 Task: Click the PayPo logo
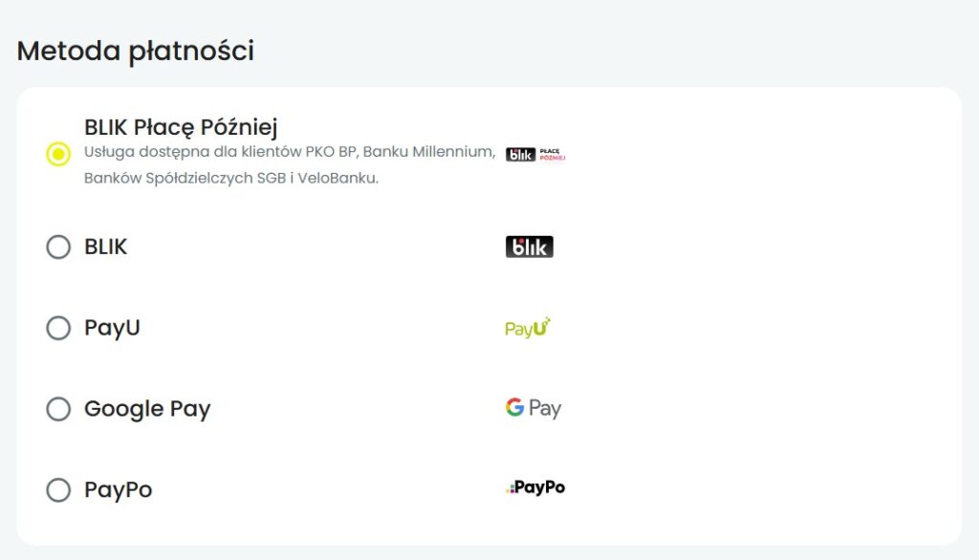(x=535, y=487)
